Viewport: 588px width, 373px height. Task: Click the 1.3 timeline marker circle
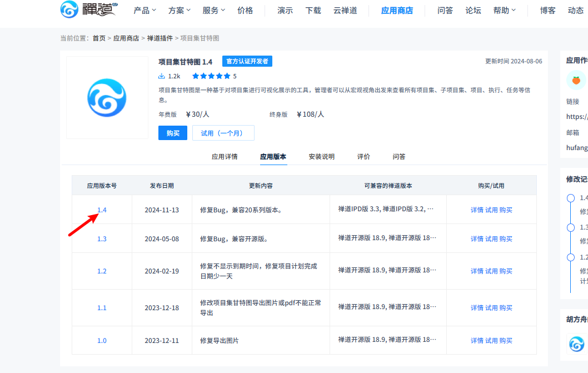point(570,227)
